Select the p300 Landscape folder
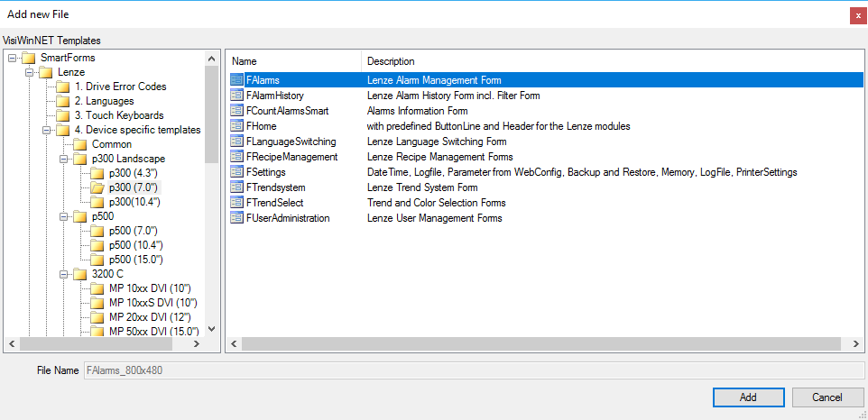 click(128, 159)
